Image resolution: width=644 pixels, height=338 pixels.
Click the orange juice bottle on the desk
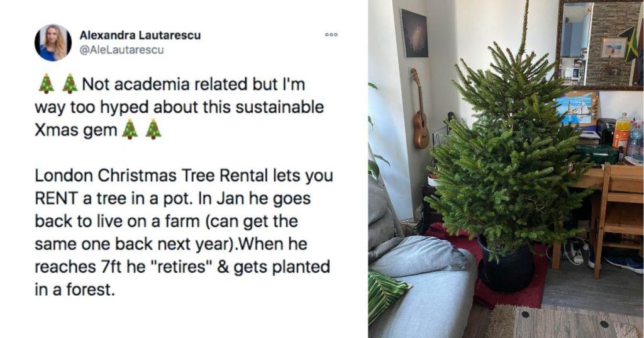point(621,132)
